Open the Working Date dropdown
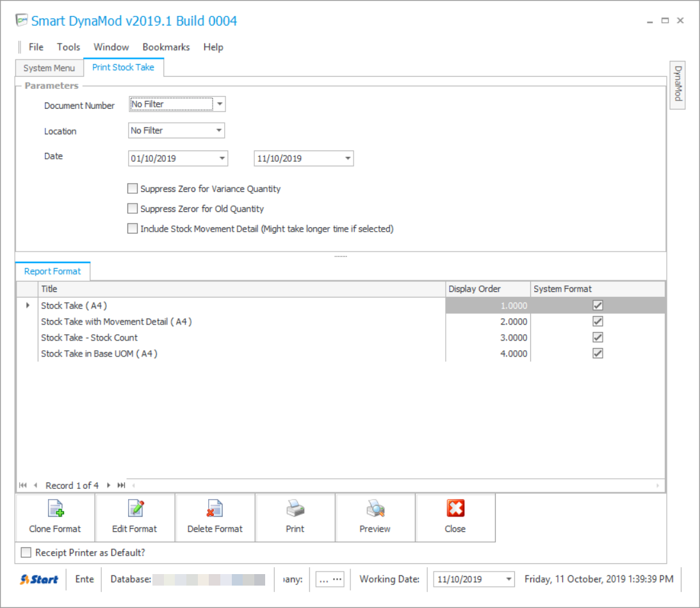The height and width of the screenshot is (608, 700). click(509, 579)
